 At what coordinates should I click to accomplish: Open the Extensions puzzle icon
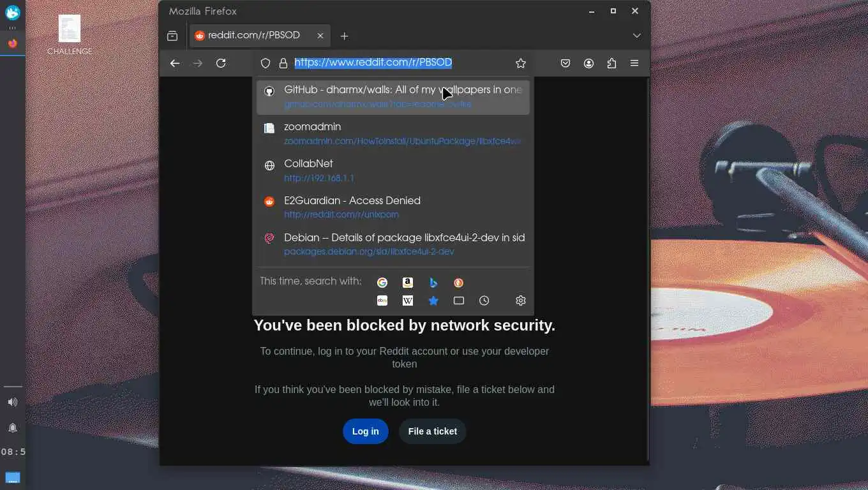coord(611,63)
